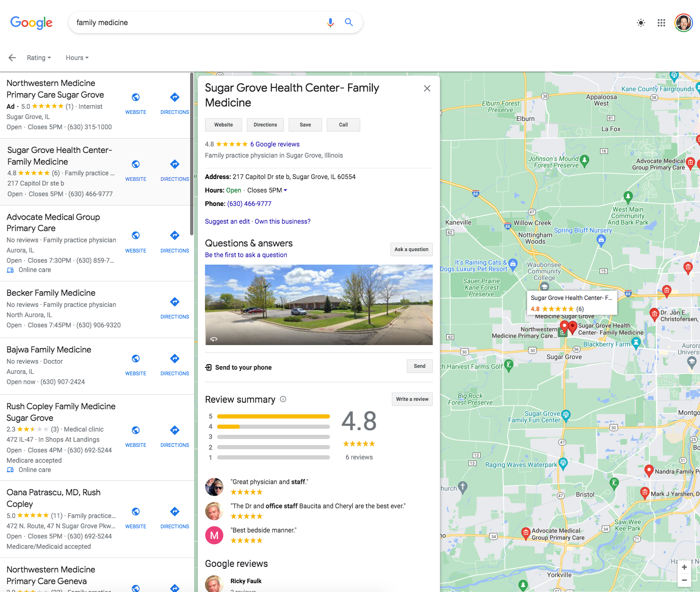Viewport: 700px width, 592px height.
Task: Open reviewer Ricky Faulk's name
Action: click(x=246, y=581)
